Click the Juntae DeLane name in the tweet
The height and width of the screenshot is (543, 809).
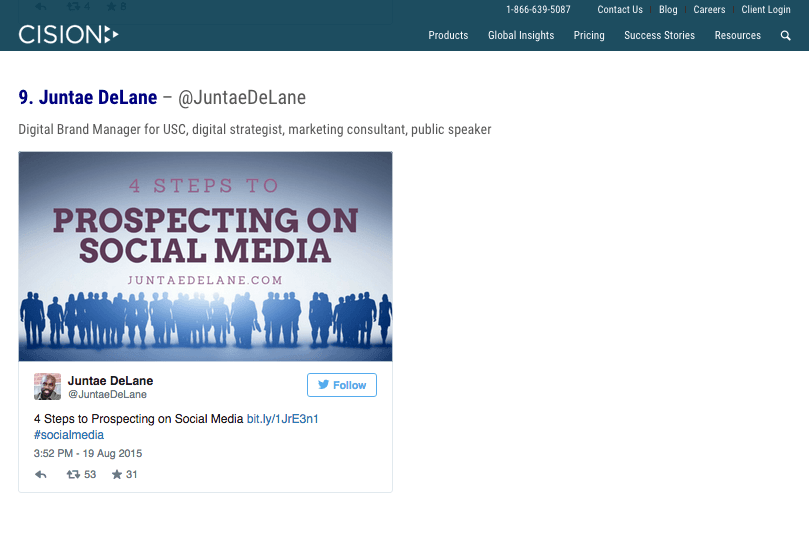[x=110, y=381]
